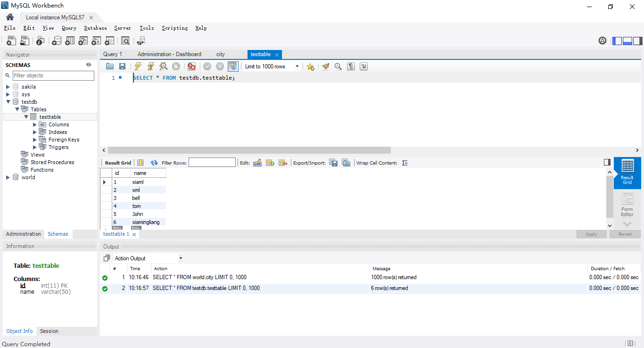Toggle the result side panel visibility
The height and width of the screenshot is (348, 644).
tap(607, 162)
